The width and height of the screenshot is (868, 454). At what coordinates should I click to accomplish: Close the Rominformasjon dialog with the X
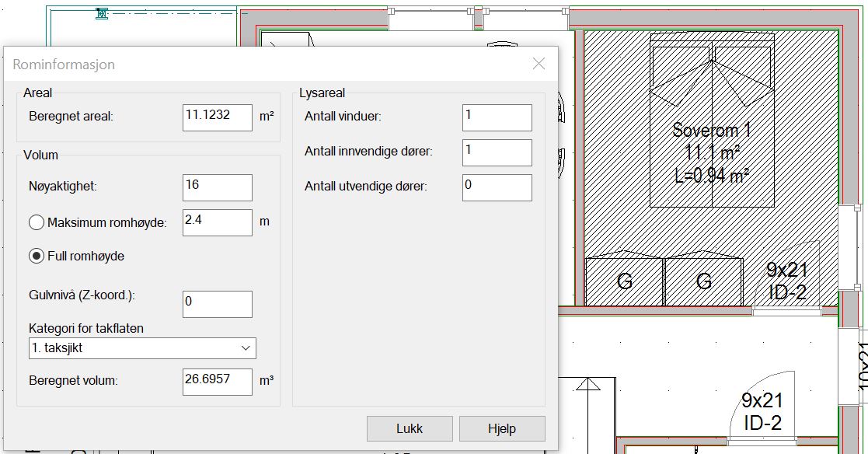[x=539, y=65]
